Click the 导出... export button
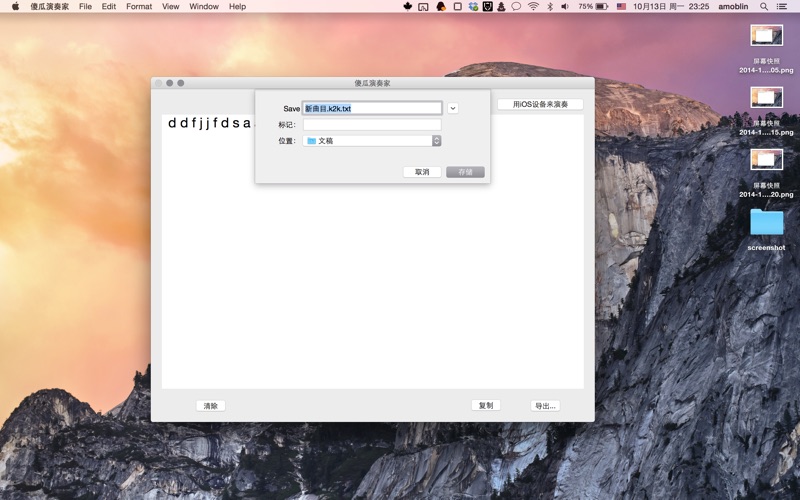This screenshot has width=800, height=500. click(544, 406)
